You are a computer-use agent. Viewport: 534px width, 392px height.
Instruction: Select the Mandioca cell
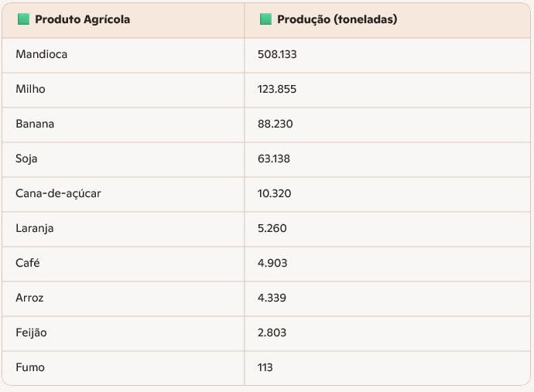tap(42, 54)
